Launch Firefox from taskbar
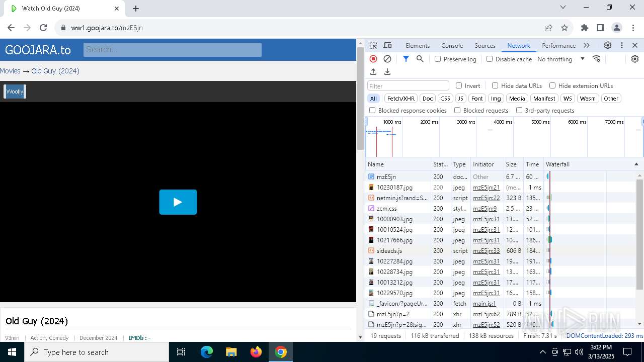This screenshot has height=362, width=644. (256, 352)
